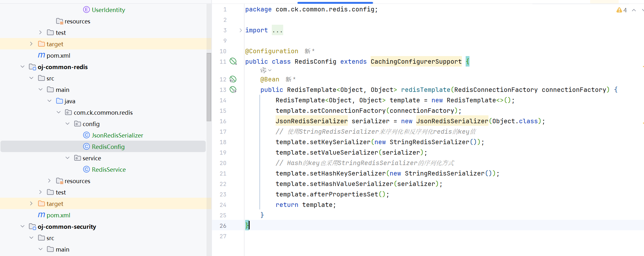
Task: Collapse the src folder under oj-common-security
Action: [31, 238]
